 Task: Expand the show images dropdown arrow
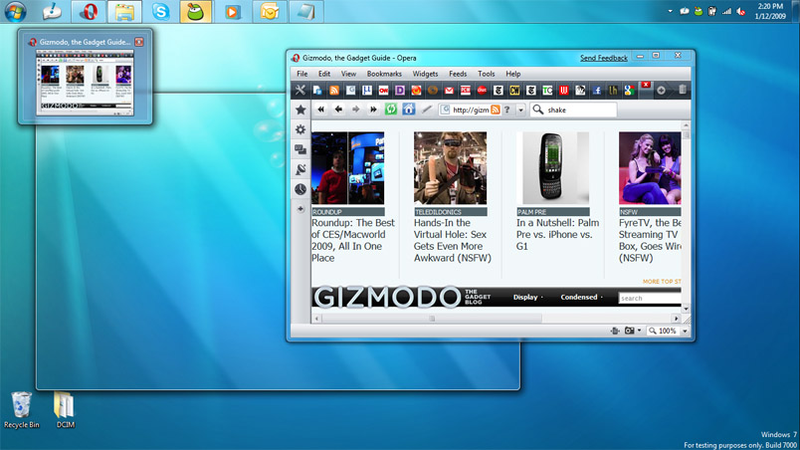click(x=639, y=331)
